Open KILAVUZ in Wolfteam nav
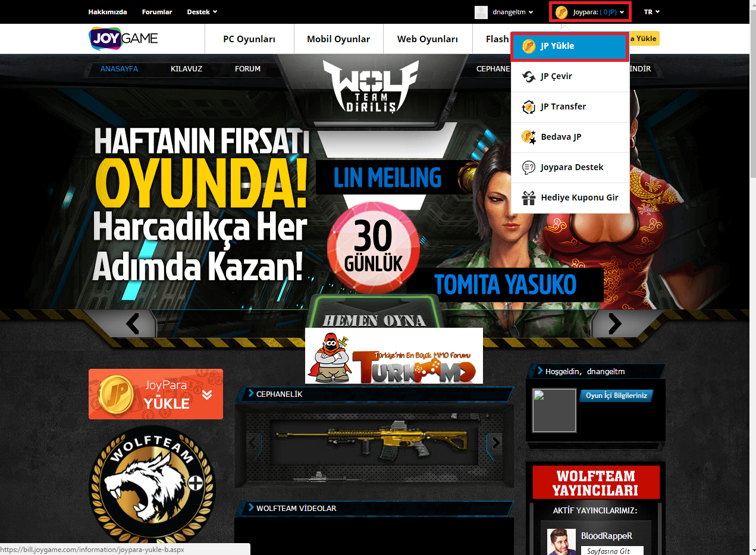 [x=186, y=69]
